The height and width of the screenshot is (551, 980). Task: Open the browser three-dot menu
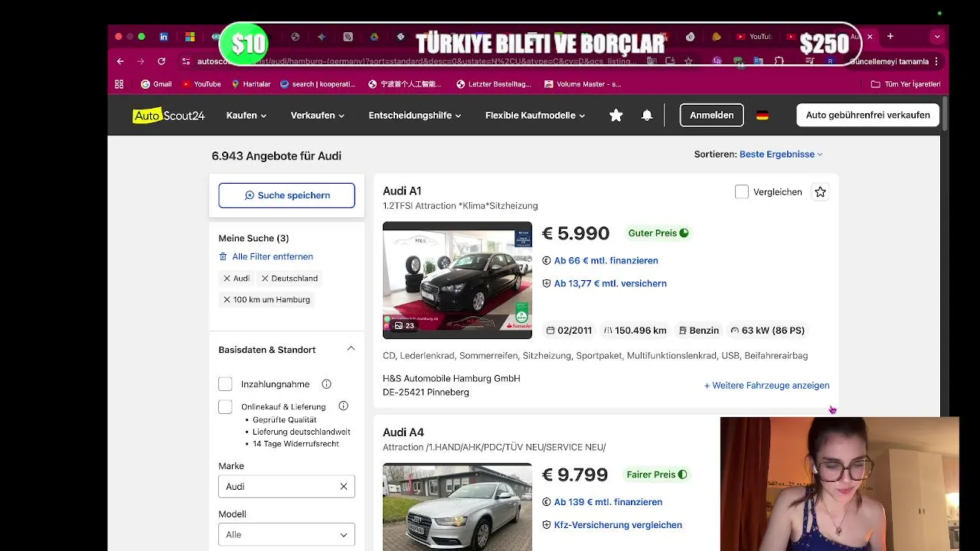pyautogui.click(x=937, y=61)
